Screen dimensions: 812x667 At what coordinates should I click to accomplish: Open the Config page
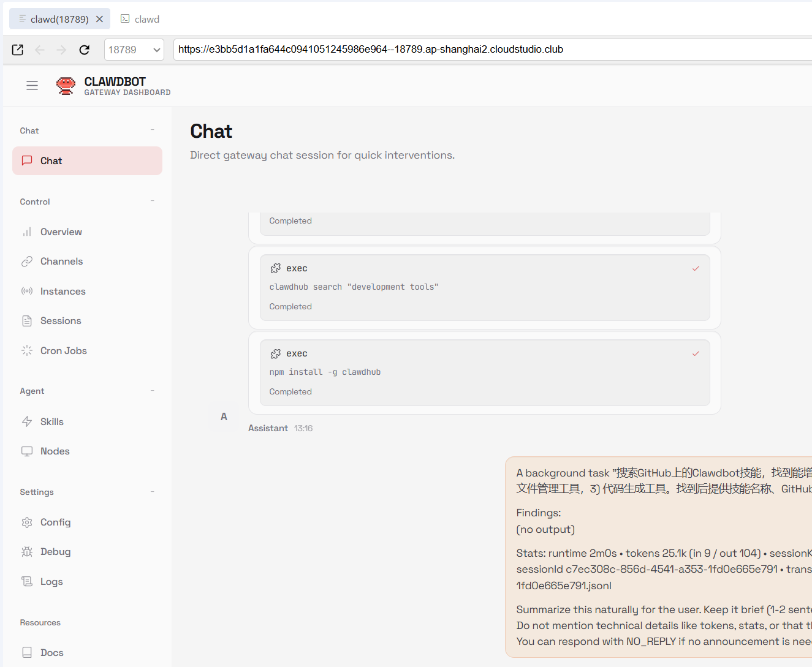click(87, 522)
